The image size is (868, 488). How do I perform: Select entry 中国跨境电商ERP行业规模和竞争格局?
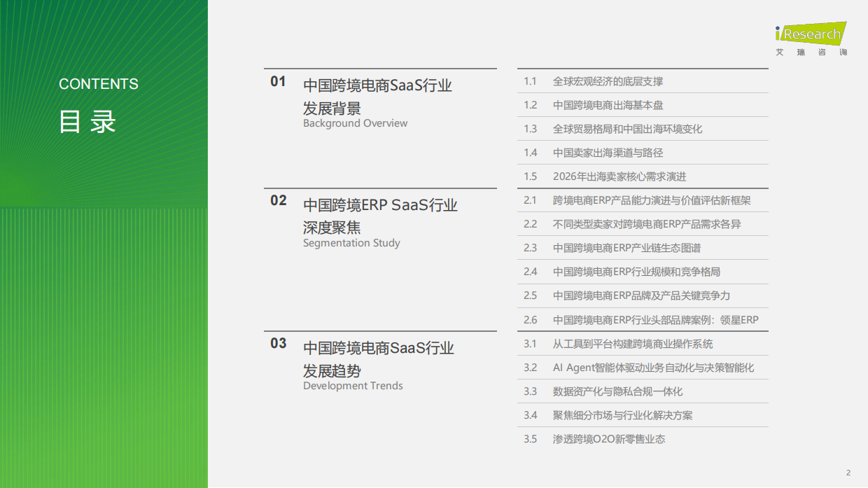(636, 272)
